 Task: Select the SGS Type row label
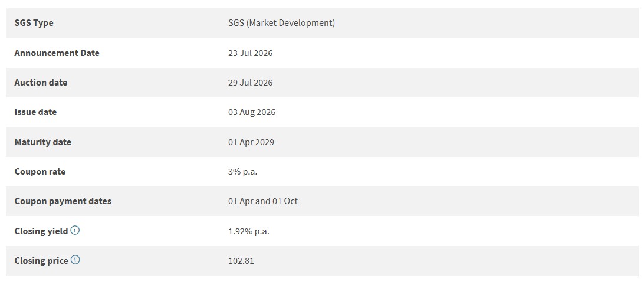(x=34, y=23)
